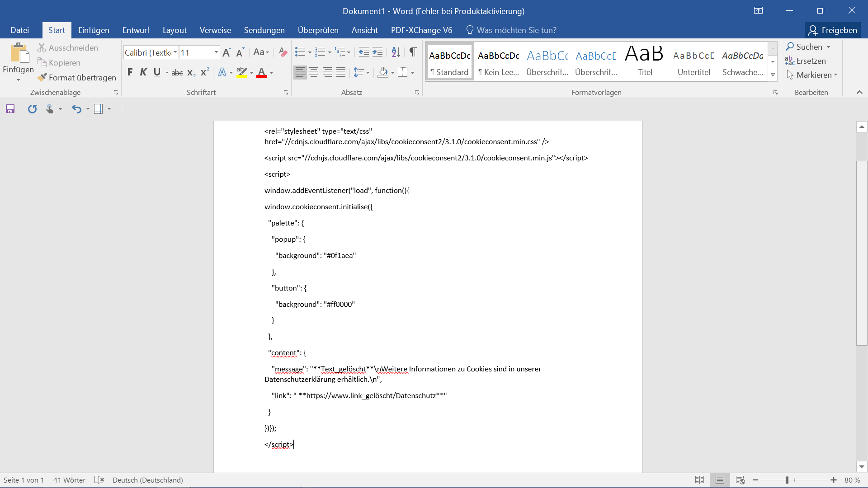The width and height of the screenshot is (868, 488).
Task: Open the Datei tab
Action: (x=19, y=30)
